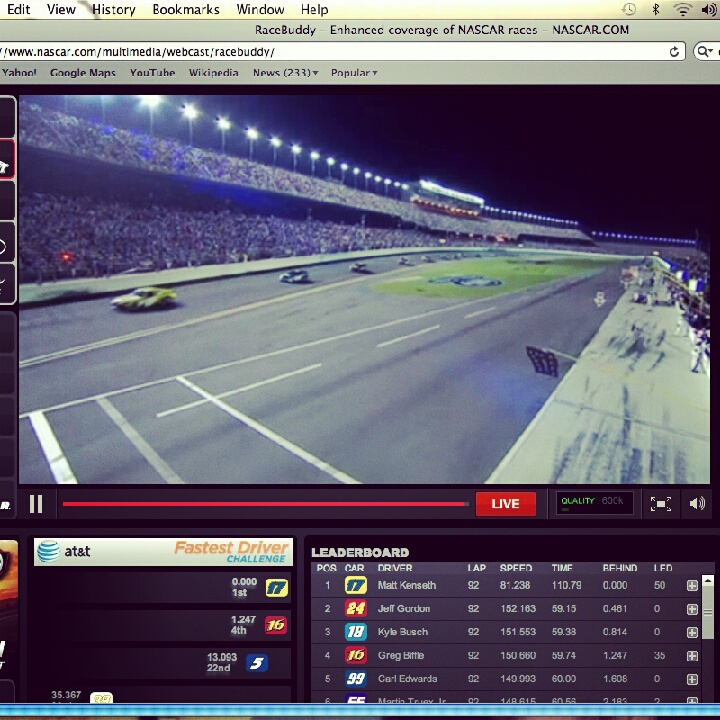Click car 99 badge in leaderboard

pos(355,679)
